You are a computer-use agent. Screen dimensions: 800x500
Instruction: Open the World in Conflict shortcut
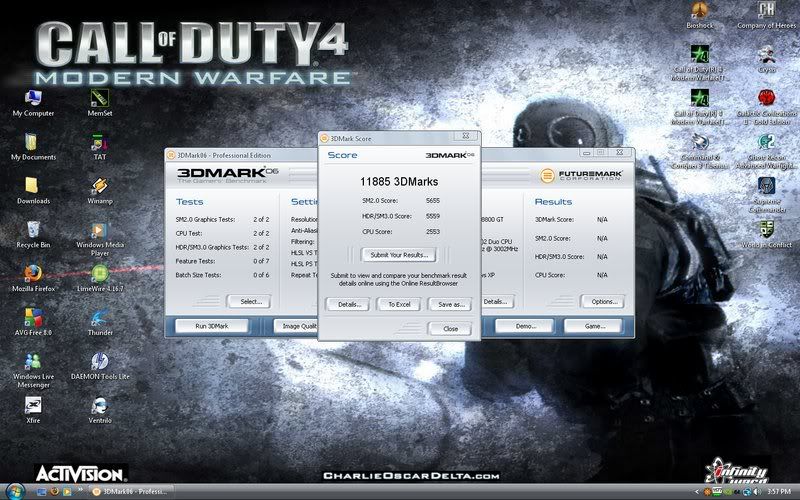(x=766, y=235)
